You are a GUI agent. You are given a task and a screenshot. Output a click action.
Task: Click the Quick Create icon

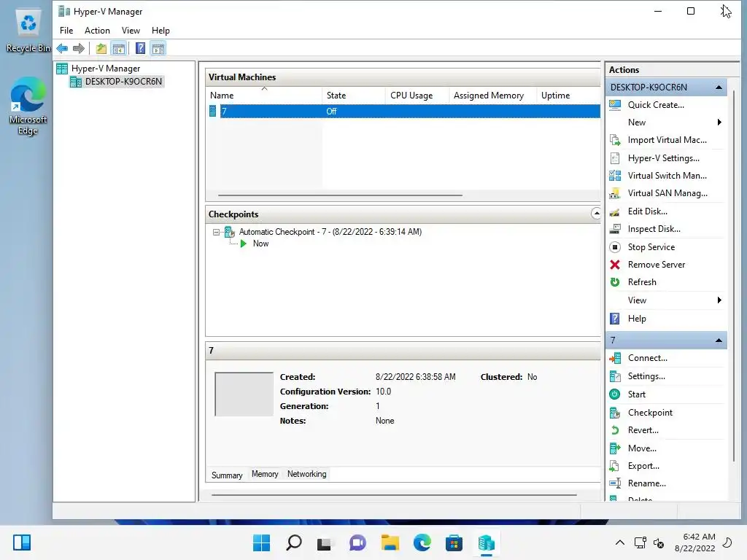pyautogui.click(x=615, y=105)
